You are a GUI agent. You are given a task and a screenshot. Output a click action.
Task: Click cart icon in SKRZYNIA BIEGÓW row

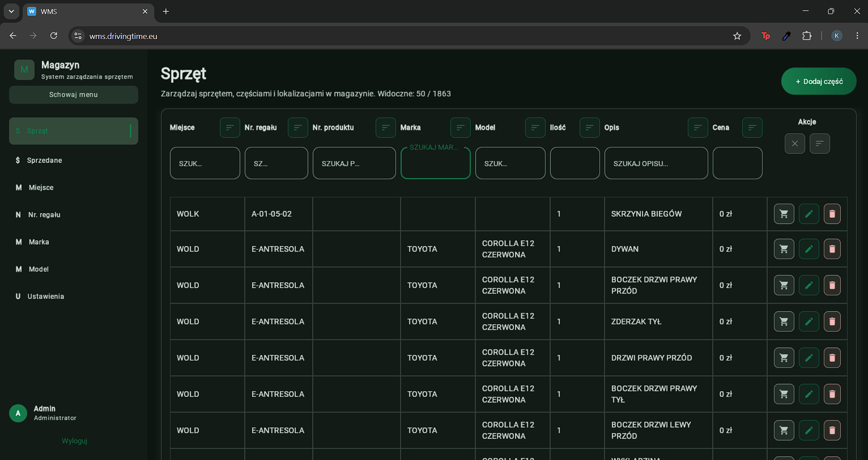[784, 214]
